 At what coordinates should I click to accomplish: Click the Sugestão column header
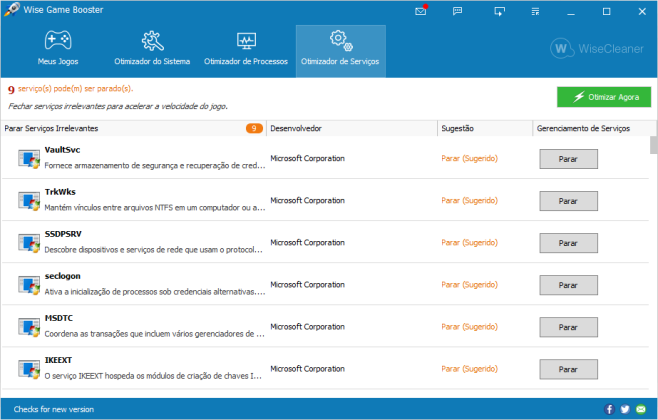pos(485,128)
